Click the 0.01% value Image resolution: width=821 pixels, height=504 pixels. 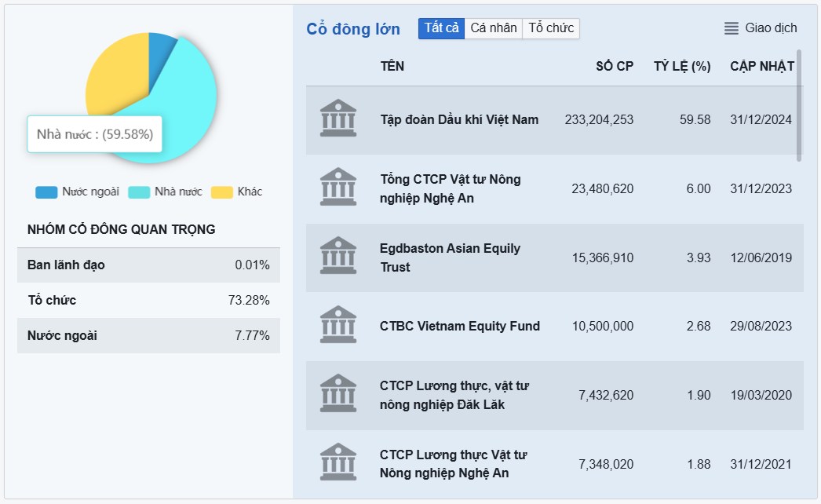[x=252, y=265]
